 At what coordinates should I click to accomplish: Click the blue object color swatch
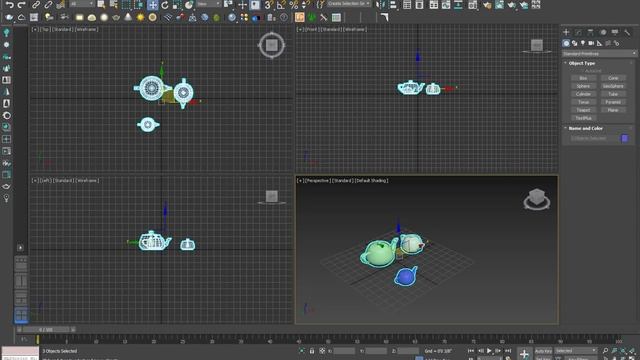click(x=625, y=138)
